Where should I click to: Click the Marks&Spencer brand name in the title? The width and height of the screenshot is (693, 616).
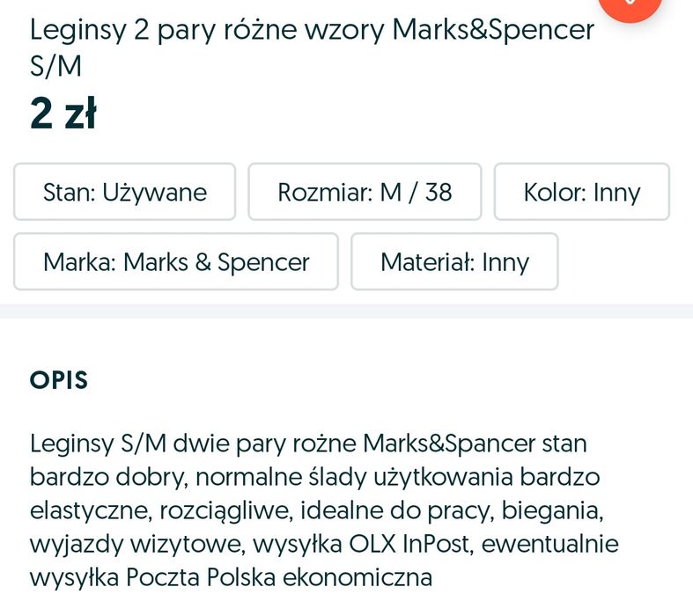coord(493,31)
